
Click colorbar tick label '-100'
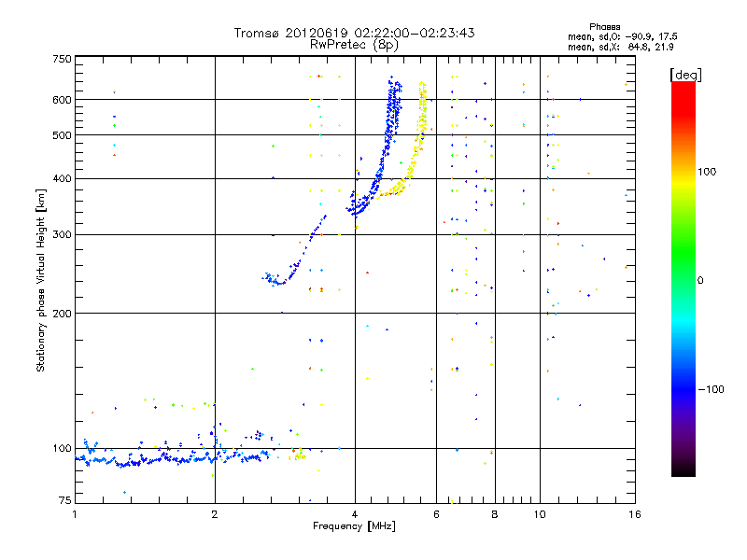(711, 389)
